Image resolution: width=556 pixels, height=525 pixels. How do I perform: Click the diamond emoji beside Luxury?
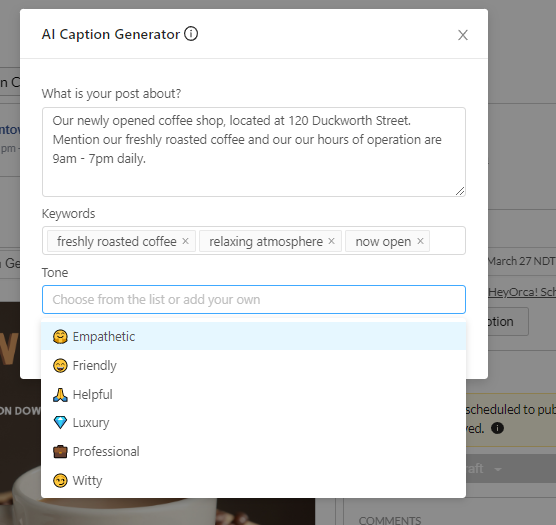pos(60,423)
